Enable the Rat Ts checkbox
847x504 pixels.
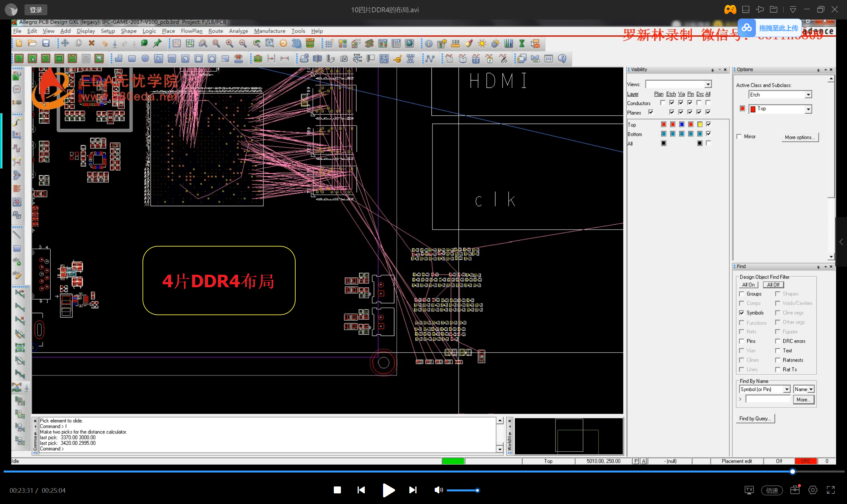[778, 369]
